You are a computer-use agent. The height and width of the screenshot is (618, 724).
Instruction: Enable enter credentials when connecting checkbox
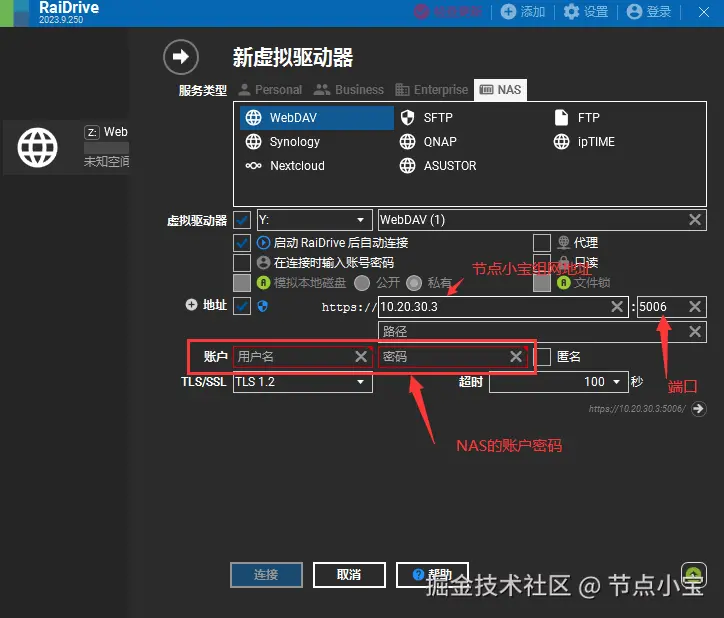(x=242, y=263)
